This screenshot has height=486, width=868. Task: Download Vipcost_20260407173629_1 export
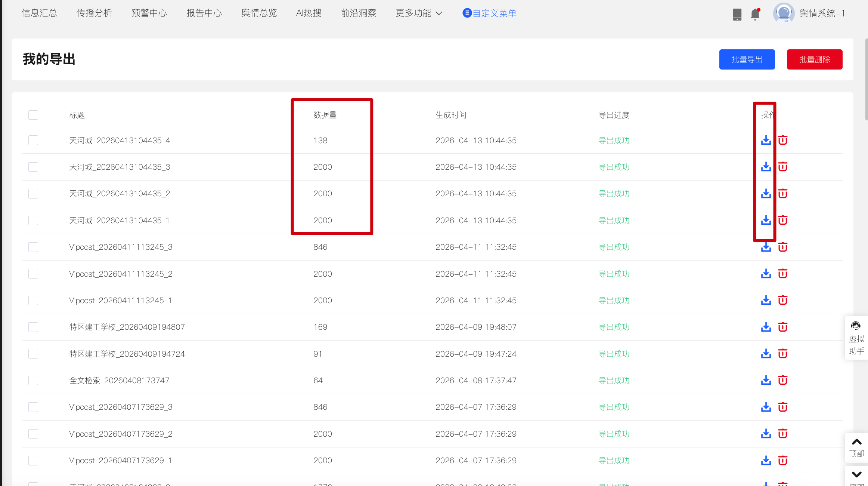click(x=766, y=460)
